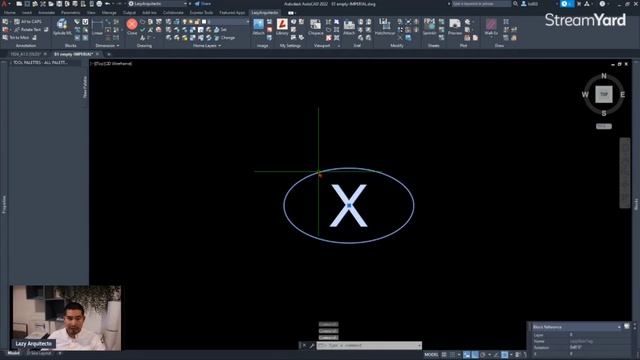Click the Attach image tool
Image resolution: width=640 pixels, height=360 pixels.
[x=258, y=27]
